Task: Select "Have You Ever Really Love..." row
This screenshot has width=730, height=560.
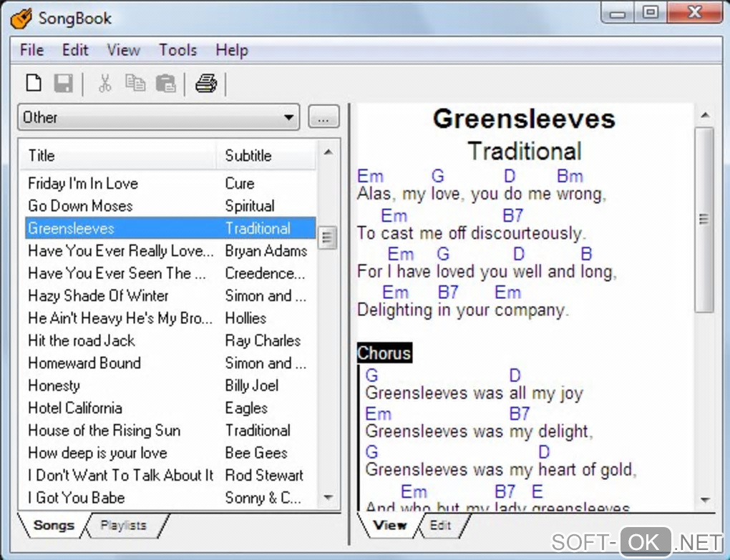Action: point(170,251)
